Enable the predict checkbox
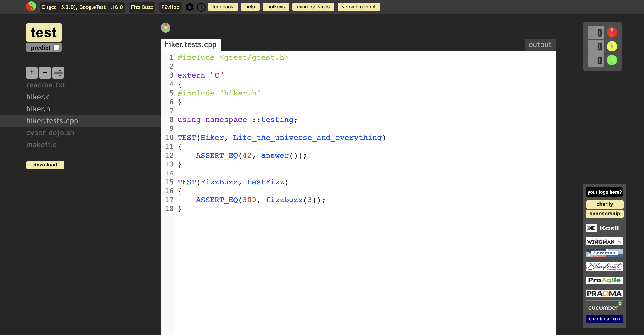 [x=56, y=47]
